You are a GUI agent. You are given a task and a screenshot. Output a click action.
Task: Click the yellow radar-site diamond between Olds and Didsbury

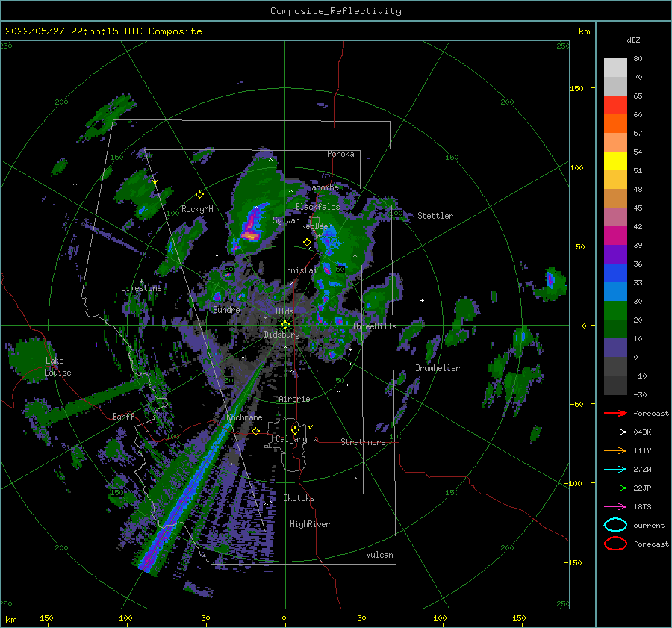(285, 325)
